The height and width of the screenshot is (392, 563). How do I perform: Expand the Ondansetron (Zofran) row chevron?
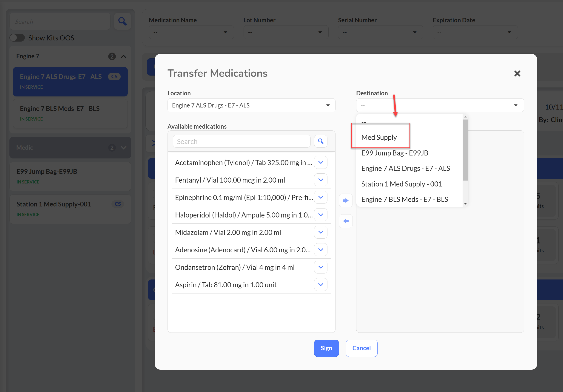321,267
